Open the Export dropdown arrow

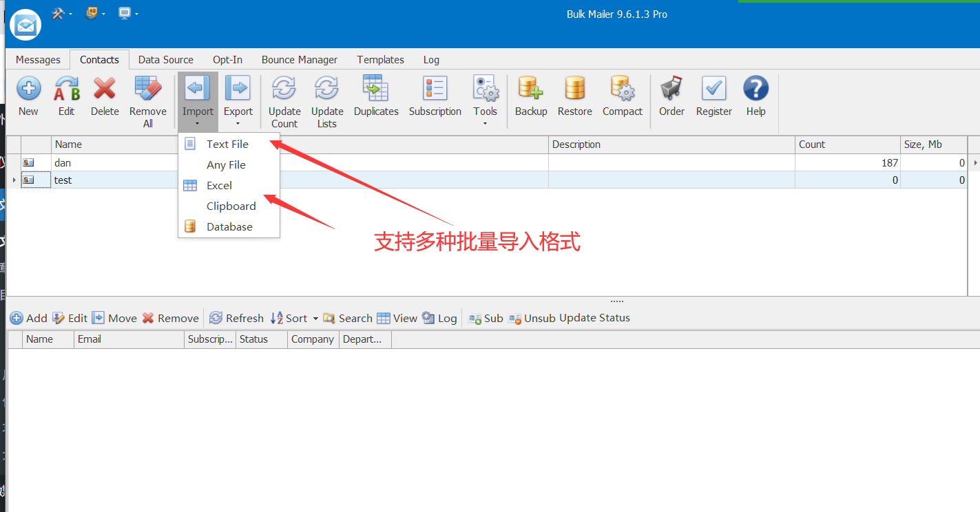[238, 124]
